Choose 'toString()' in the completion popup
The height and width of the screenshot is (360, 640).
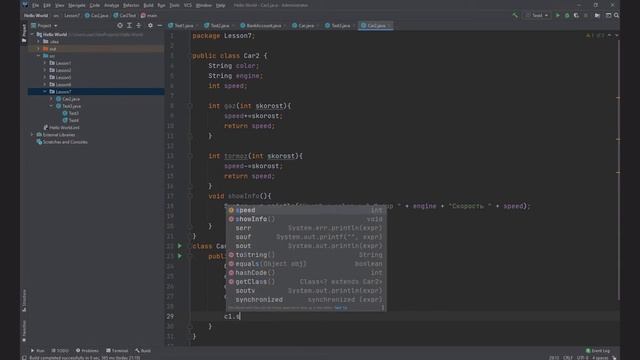click(306, 255)
